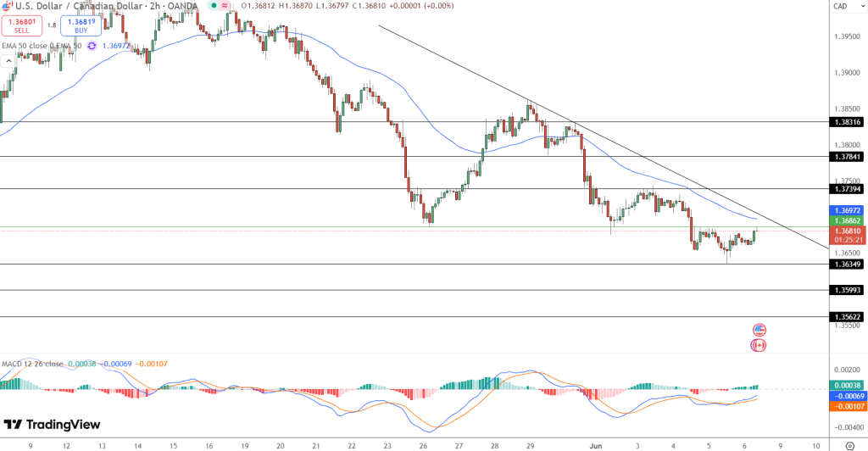Click the red 1.36810 current price label
The image size is (868, 451).
click(x=847, y=235)
